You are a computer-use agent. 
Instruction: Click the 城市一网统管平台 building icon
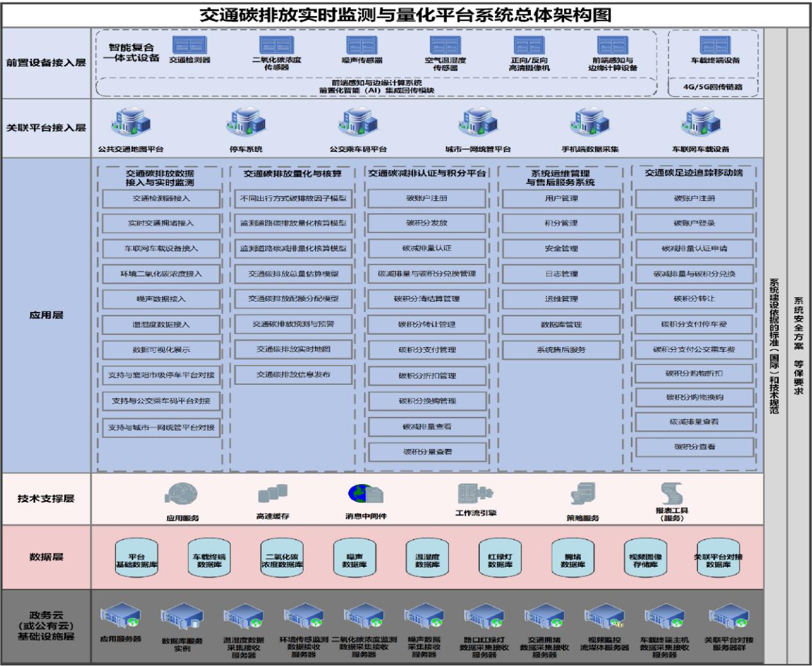478,122
